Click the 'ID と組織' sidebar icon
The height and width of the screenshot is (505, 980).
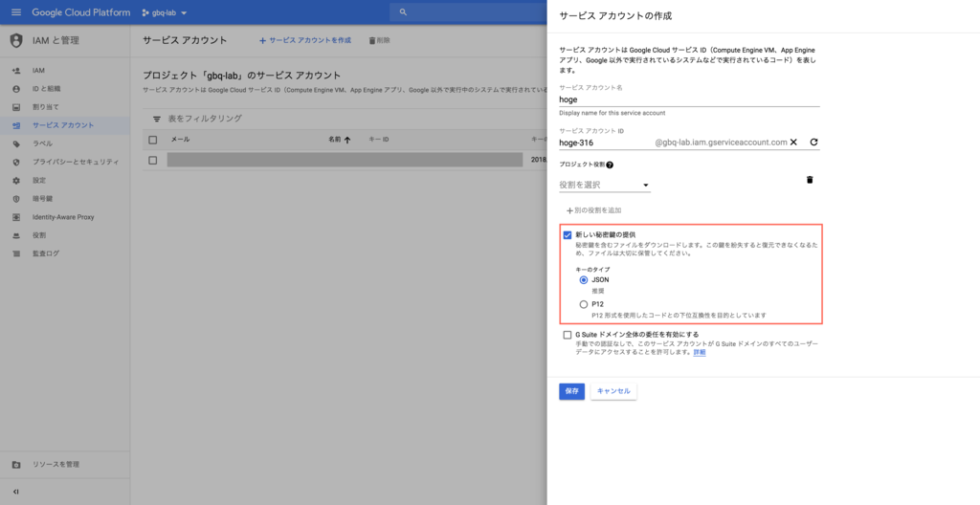(17, 89)
